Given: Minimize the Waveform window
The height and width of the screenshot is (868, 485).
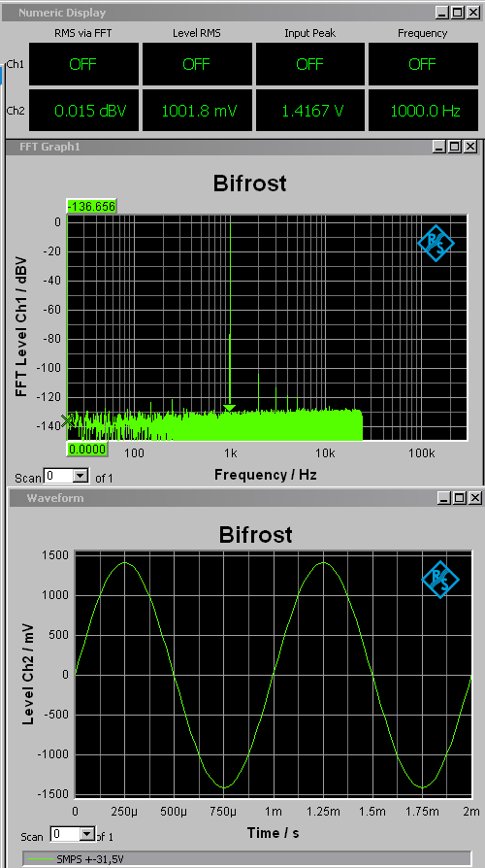Looking at the screenshot, I should tap(443, 498).
